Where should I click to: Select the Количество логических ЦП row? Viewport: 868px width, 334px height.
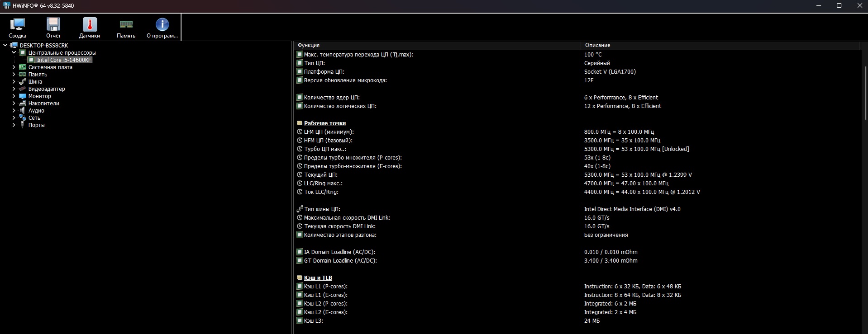(x=578, y=106)
